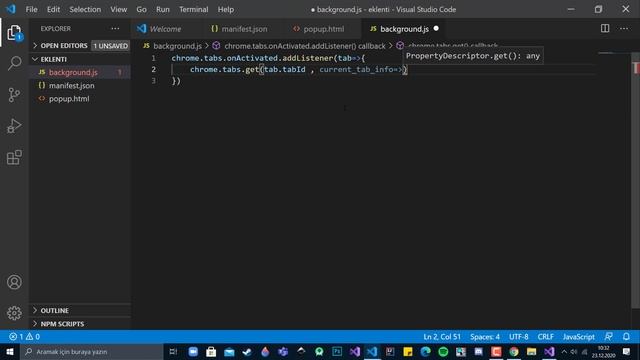Image resolution: width=640 pixels, height=360 pixels.
Task: Open Explorer Views and More Actions ellipsis
Action: [116, 28]
